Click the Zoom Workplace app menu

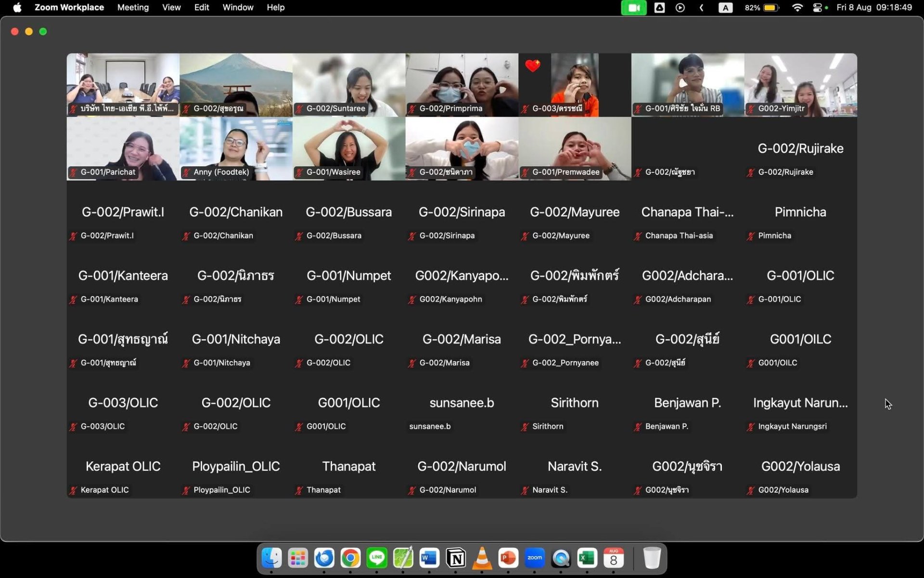pyautogui.click(x=69, y=8)
